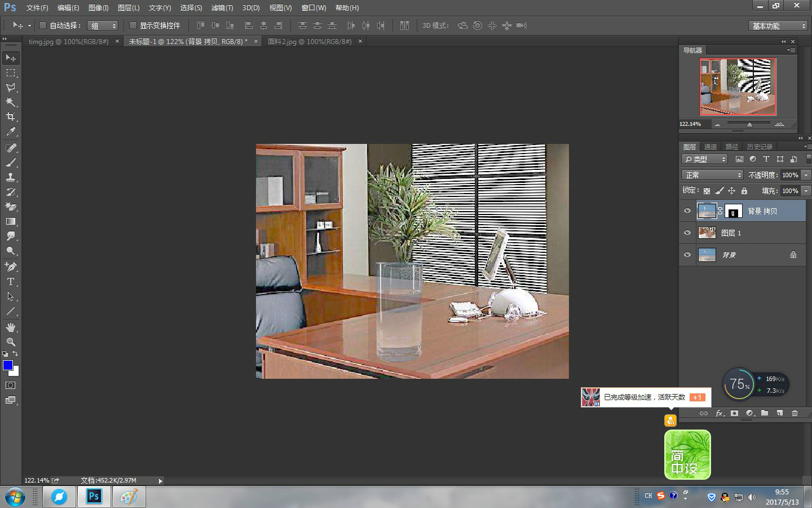Click the layer style fx icon
Screen dimensions: 812x508
click(720, 413)
